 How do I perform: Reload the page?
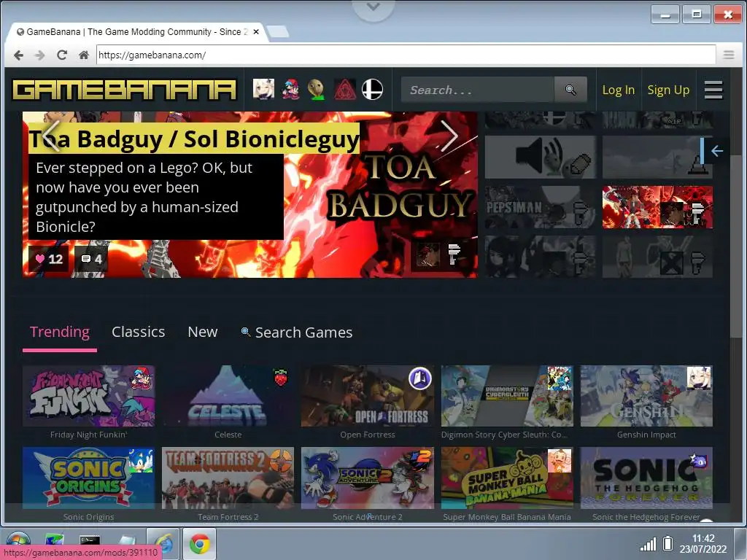coord(61,55)
